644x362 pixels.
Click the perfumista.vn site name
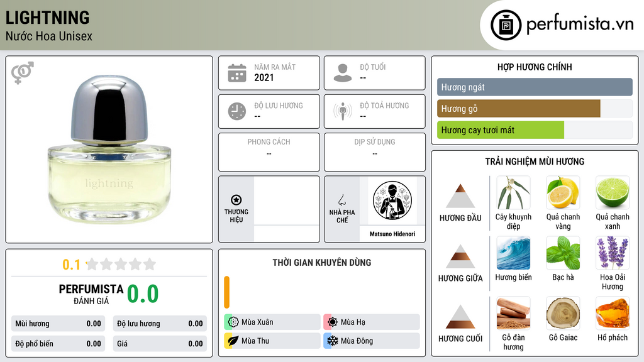click(x=580, y=24)
